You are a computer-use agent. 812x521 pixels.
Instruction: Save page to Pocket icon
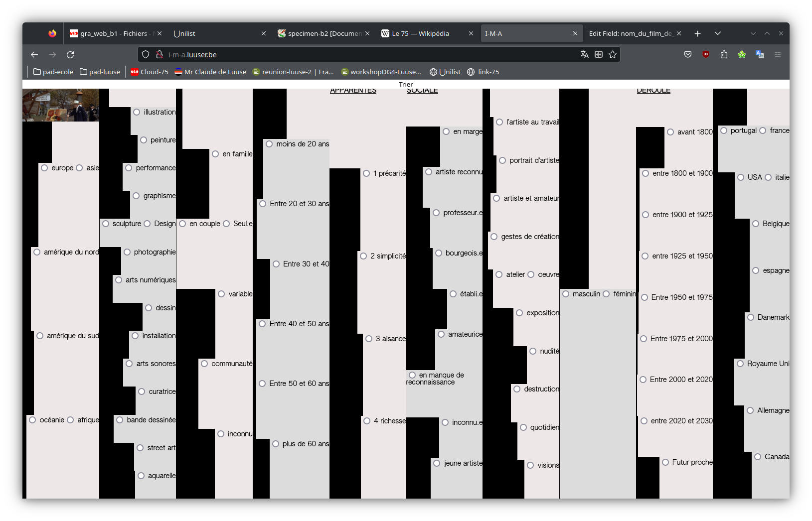pos(688,54)
